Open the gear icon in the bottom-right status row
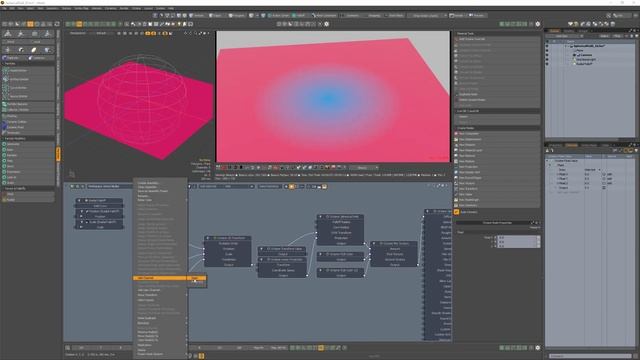 pyautogui.click(x=538, y=348)
